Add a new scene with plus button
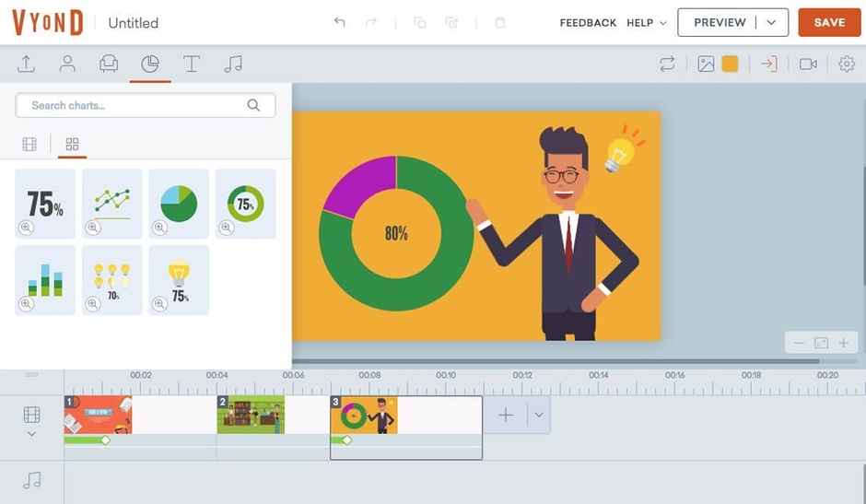This screenshot has height=504, width=866. 506,415
